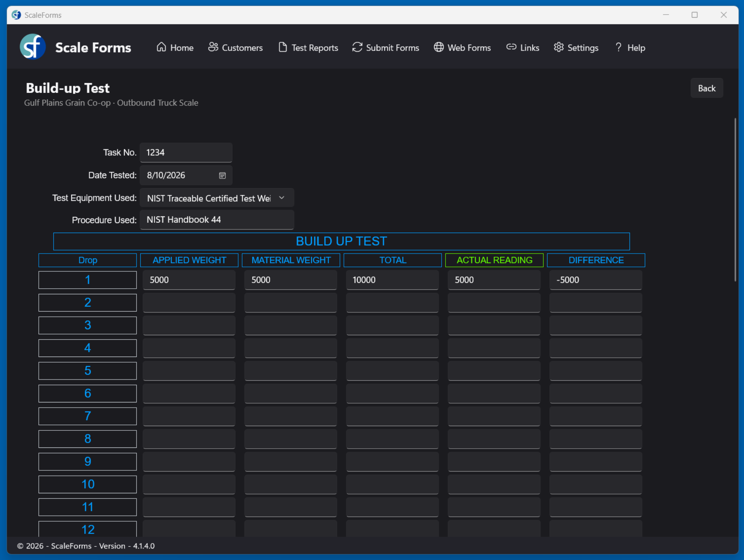
Task: Click Drop 9 Total field
Action: point(393,462)
